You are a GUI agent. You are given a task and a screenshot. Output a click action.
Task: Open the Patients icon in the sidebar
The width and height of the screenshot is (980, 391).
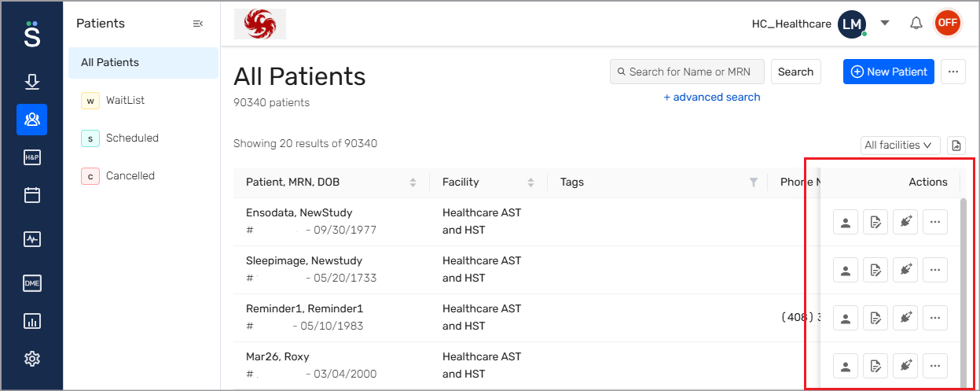(32, 120)
